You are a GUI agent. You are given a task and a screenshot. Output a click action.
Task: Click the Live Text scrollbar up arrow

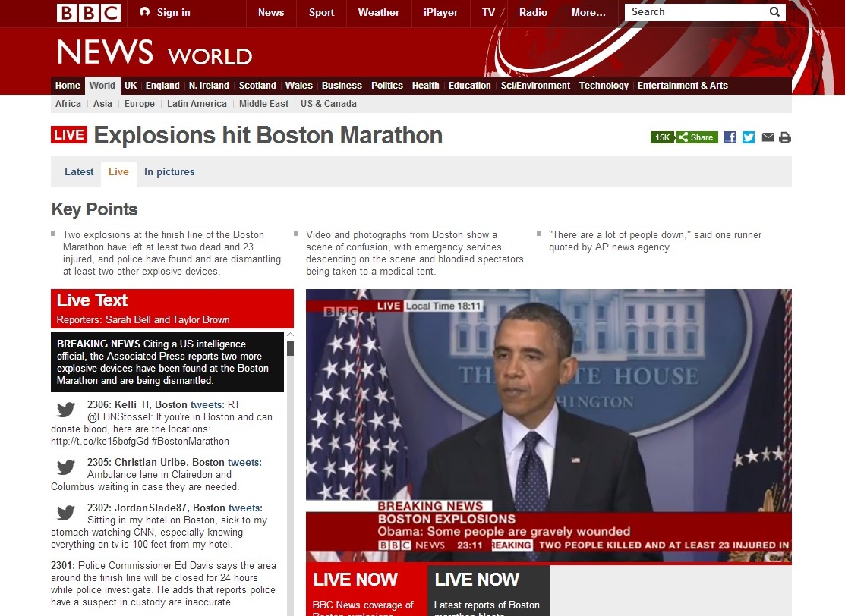(x=290, y=335)
